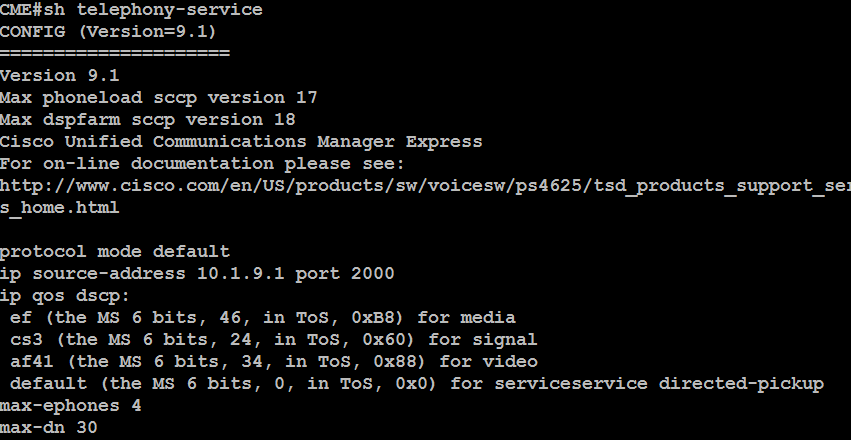The image size is (851, 440).
Task: Click the CONFIG (Version=9.1) header line
Action: [x=114, y=32]
